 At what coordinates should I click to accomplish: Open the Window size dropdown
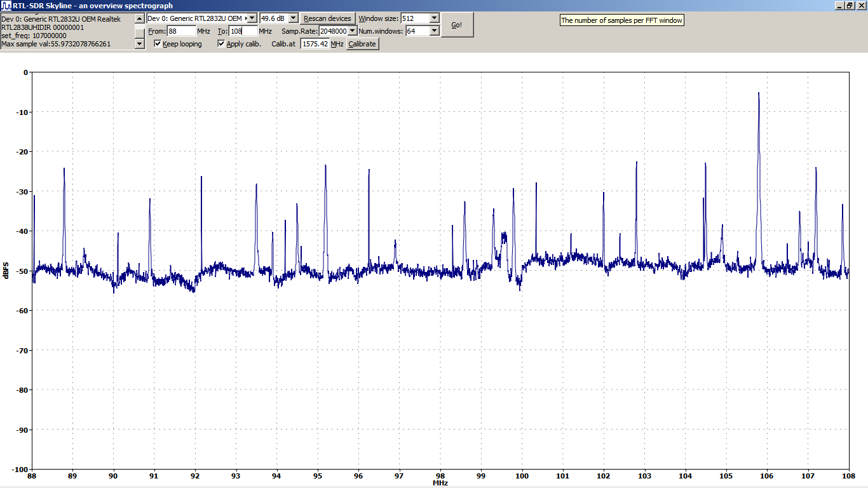click(x=435, y=18)
